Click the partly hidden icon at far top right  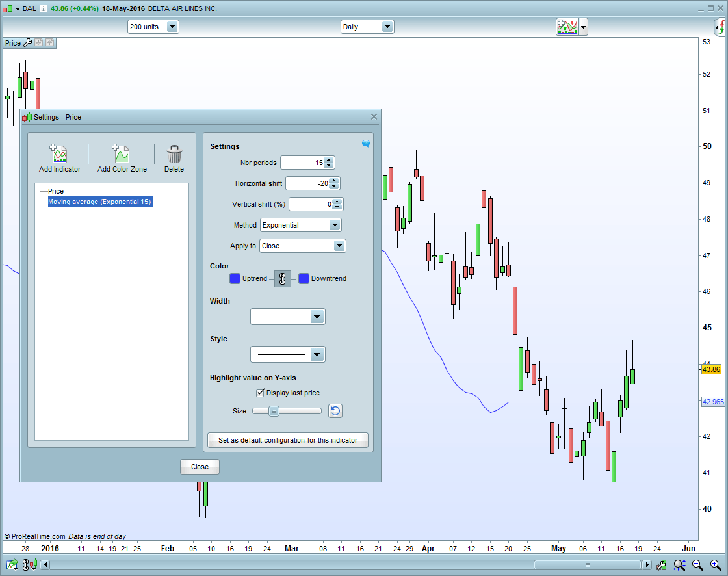pyautogui.click(x=721, y=27)
